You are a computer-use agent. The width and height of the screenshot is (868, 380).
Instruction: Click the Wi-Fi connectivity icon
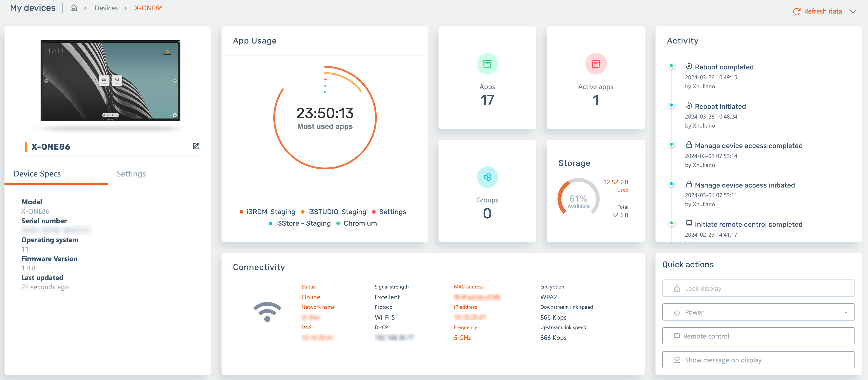pyautogui.click(x=267, y=312)
